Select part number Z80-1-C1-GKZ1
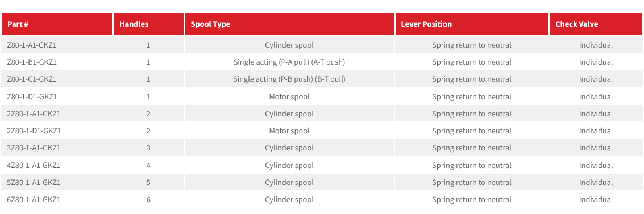Image resolution: width=644 pixels, height=214 pixels. point(32,79)
